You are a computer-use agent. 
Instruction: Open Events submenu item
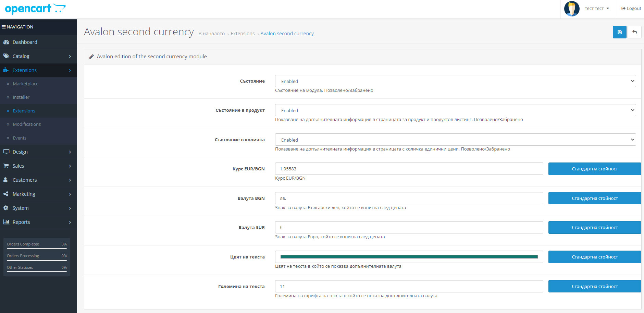(x=38, y=138)
